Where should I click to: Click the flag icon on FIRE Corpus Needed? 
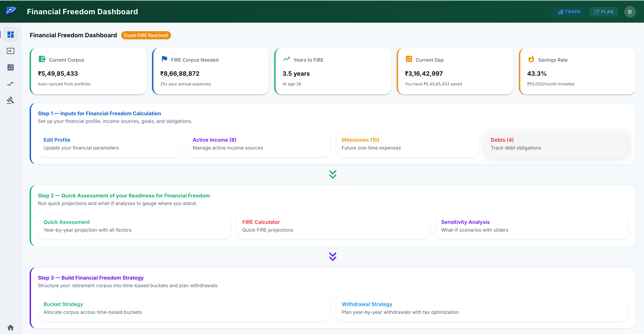(x=164, y=59)
